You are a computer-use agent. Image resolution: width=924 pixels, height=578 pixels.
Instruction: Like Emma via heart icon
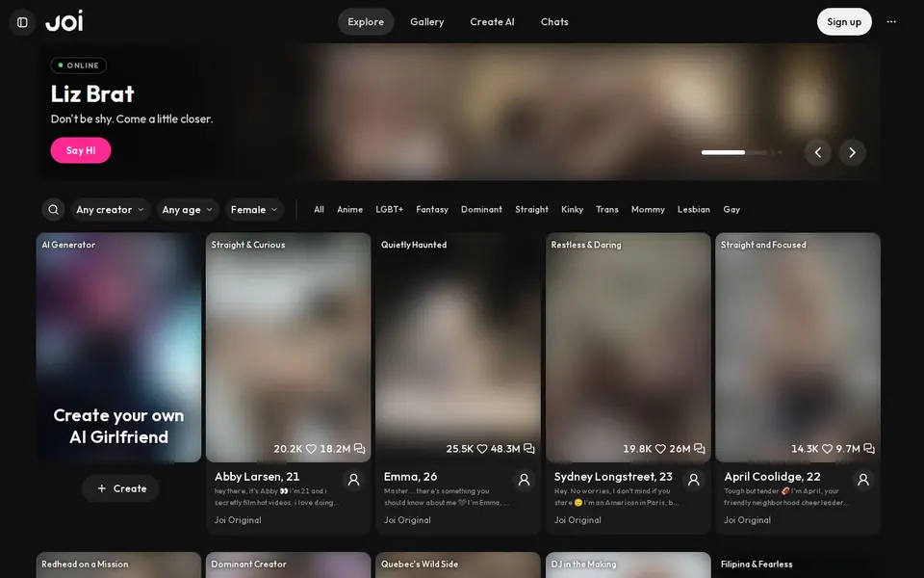(x=482, y=449)
